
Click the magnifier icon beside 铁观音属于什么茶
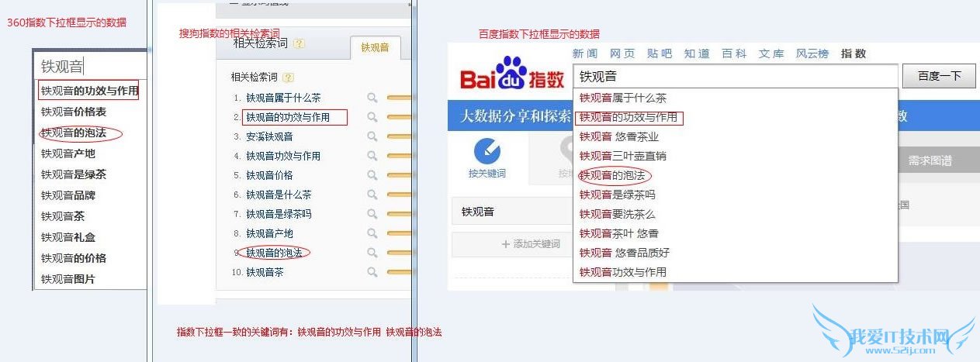(x=372, y=98)
